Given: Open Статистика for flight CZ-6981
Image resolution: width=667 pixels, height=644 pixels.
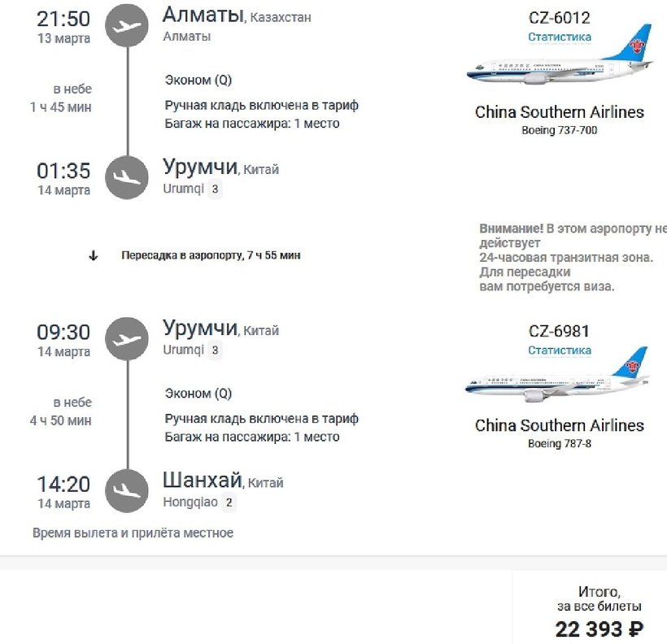Looking at the screenshot, I should [x=560, y=350].
